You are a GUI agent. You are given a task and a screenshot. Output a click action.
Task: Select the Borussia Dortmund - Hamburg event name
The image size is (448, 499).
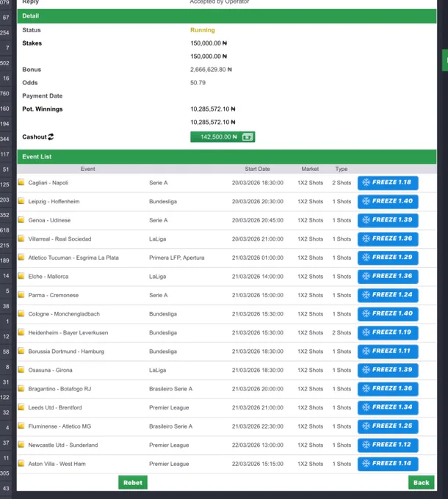(x=66, y=352)
